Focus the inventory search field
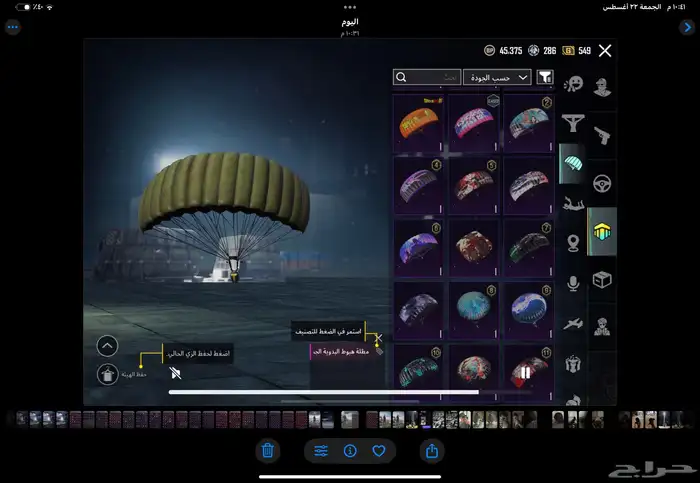This screenshot has width=700, height=483. pyautogui.click(x=427, y=77)
